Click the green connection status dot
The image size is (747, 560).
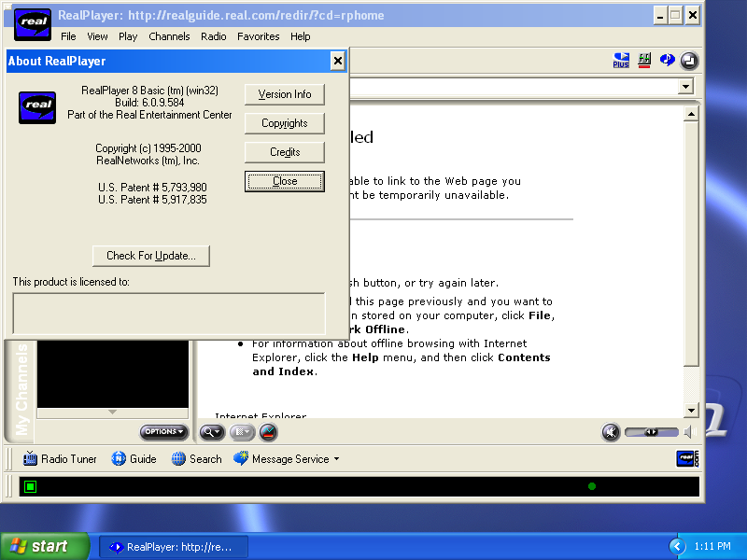click(592, 486)
